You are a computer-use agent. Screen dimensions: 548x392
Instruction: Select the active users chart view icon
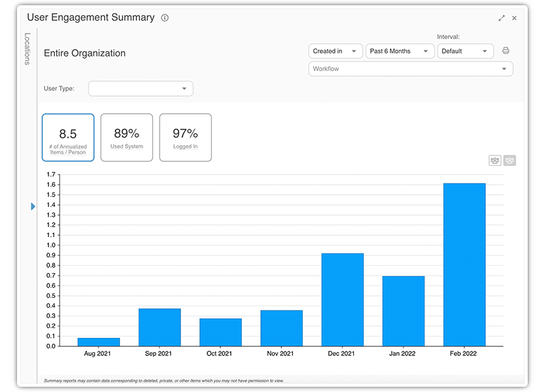[x=495, y=160]
